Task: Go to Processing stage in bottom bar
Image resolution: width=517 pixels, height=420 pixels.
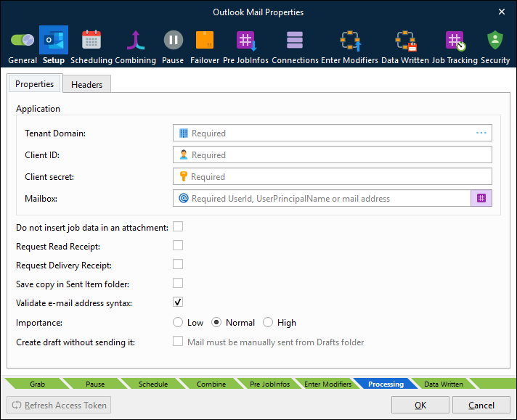Action: coord(386,384)
